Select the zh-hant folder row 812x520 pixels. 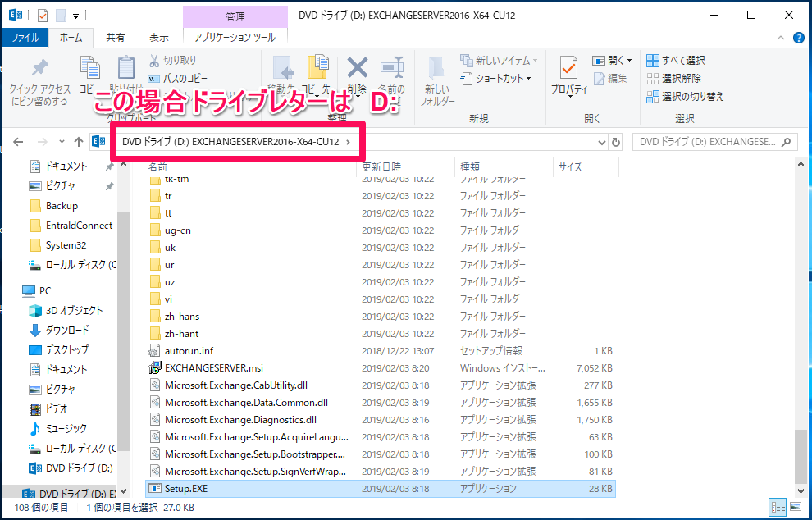point(381,334)
